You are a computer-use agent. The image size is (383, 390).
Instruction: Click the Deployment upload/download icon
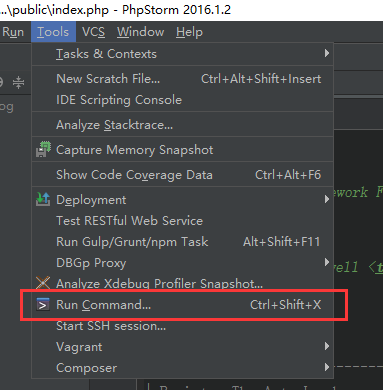(x=43, y=199)
